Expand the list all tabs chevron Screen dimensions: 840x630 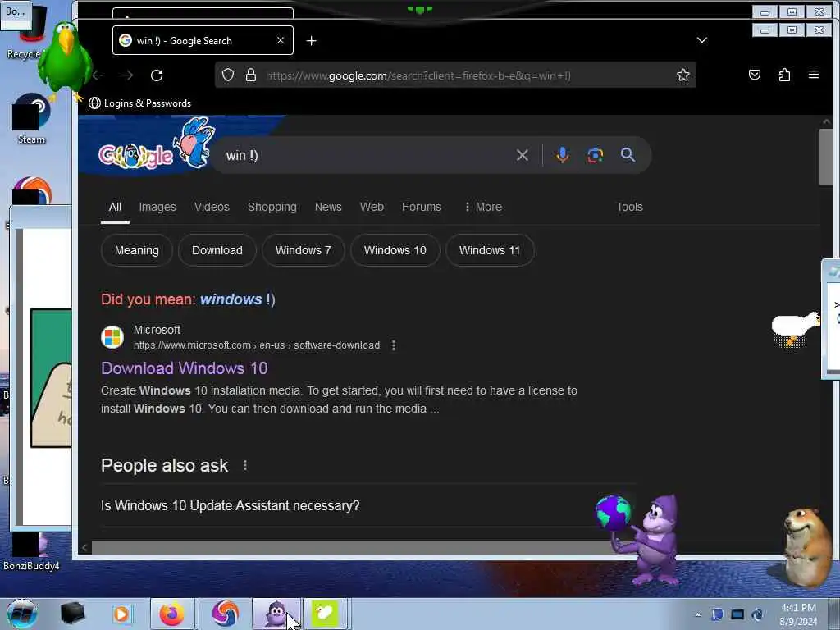(702, 40)
